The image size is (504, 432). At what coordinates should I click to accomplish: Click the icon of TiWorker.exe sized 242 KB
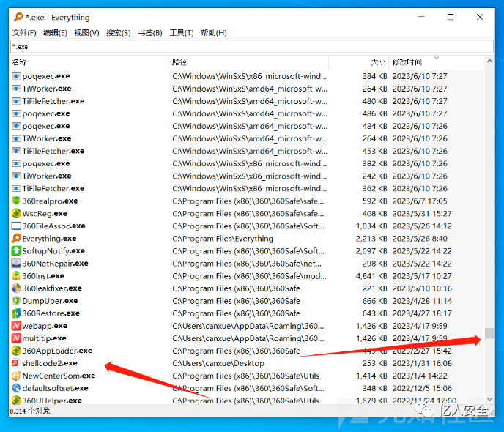click(16, 176)
